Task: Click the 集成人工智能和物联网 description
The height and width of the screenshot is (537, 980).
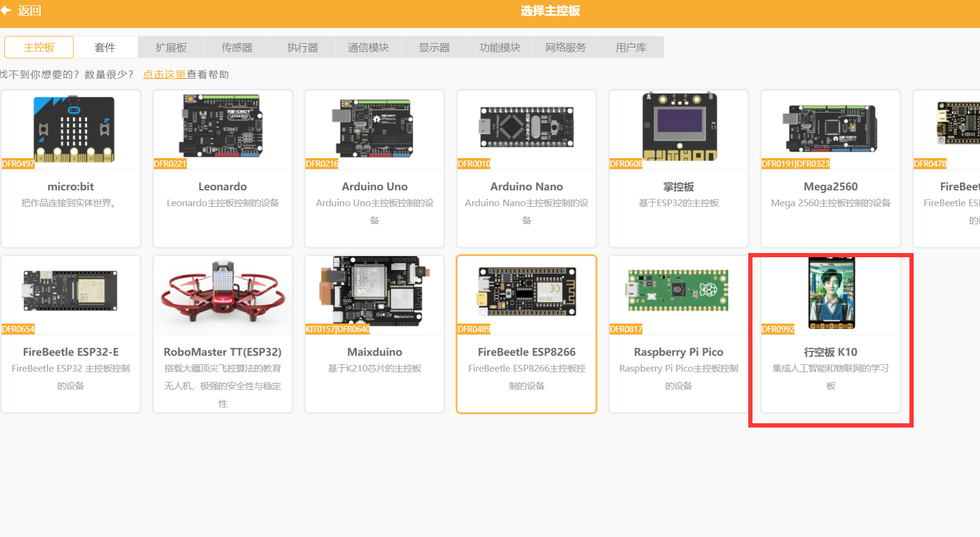Action: [x=831, y=377]
